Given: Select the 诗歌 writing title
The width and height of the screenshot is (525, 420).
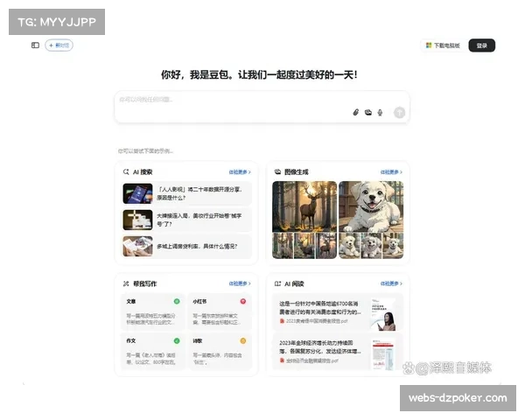Looking at the screenshot, I should tap(198, 340).
